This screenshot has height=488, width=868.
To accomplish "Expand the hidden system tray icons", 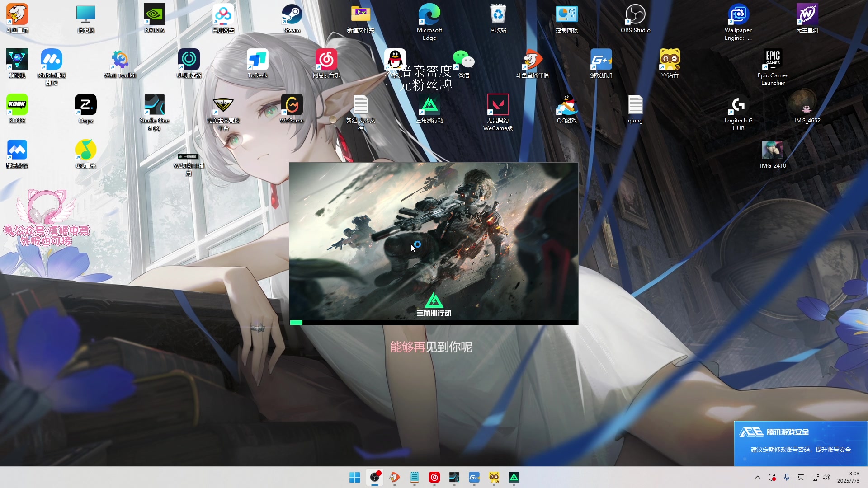I will click(758, 477).
